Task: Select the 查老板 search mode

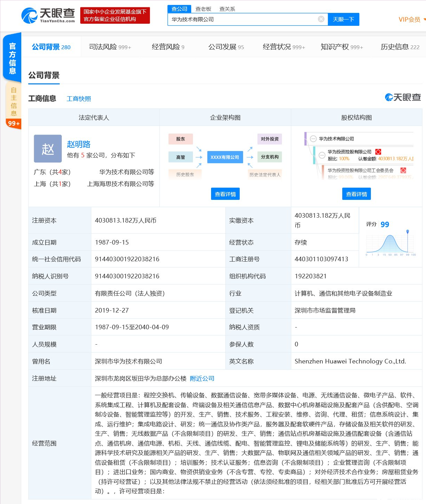Action: point(203,9)
